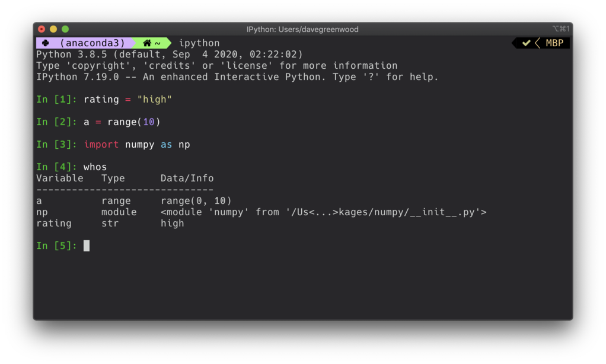Click the numpy __init__.py module path
Image resolution: width=606 pixels, height=364 pixels.
(324, 212)
